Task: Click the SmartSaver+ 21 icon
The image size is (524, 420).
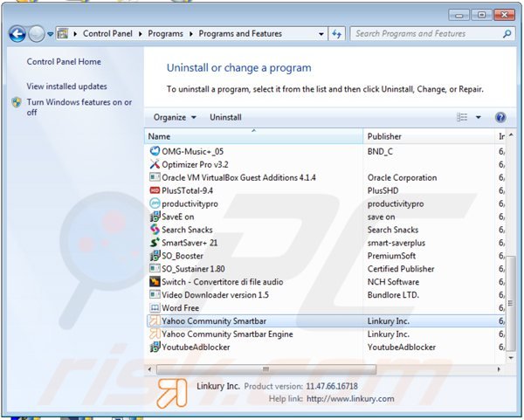Action: pyautogui.click(x=155, y=243)
